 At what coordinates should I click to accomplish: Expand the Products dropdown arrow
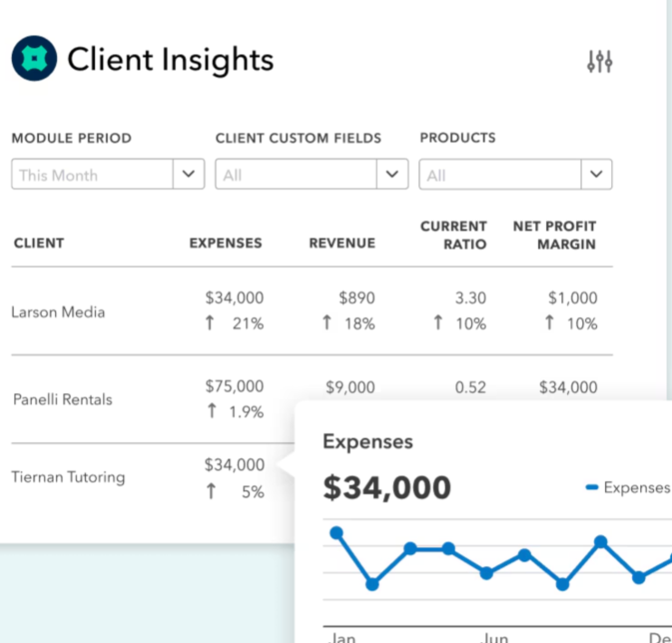[x=597, y=174]
